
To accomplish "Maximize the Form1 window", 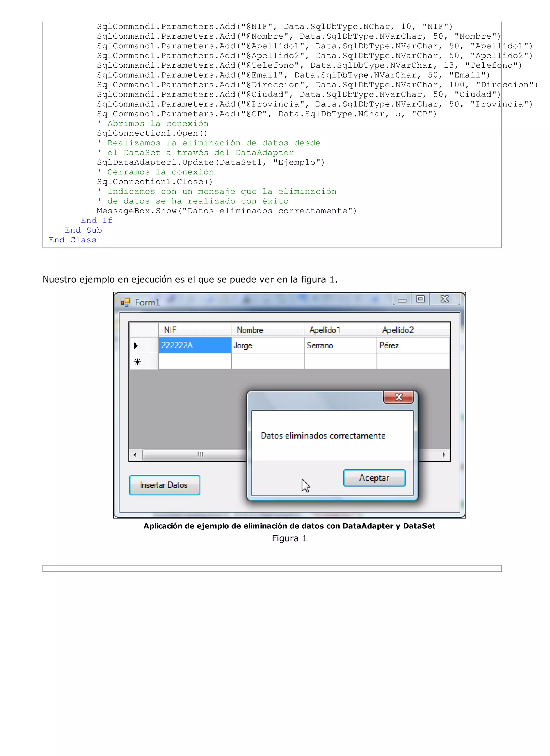I will (420, 299).
